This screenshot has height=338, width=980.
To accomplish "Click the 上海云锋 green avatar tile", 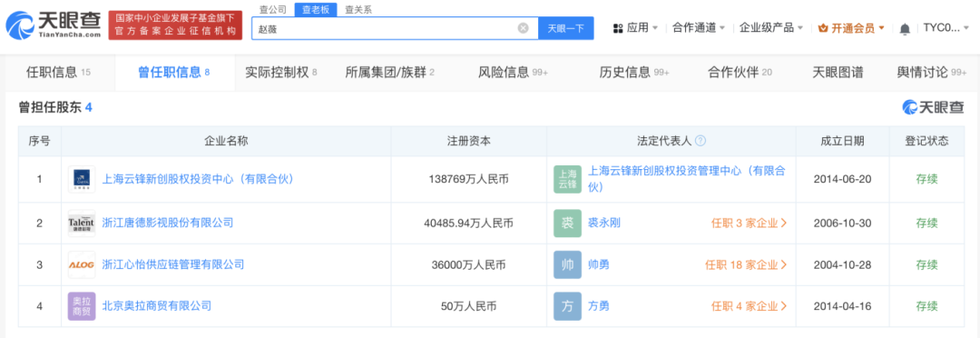I will tap(567, 180).
